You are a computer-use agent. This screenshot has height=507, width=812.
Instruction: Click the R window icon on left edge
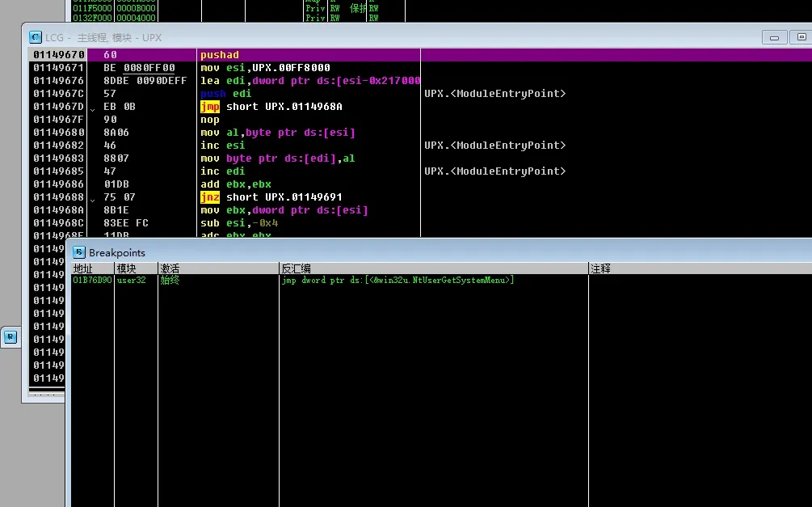[10, 337]
